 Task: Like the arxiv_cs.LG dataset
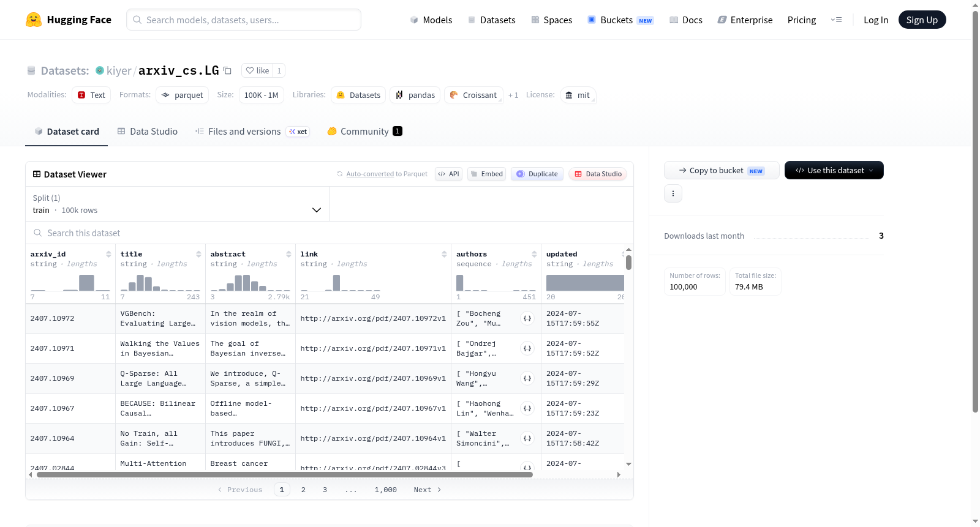[x=258, y=70]
